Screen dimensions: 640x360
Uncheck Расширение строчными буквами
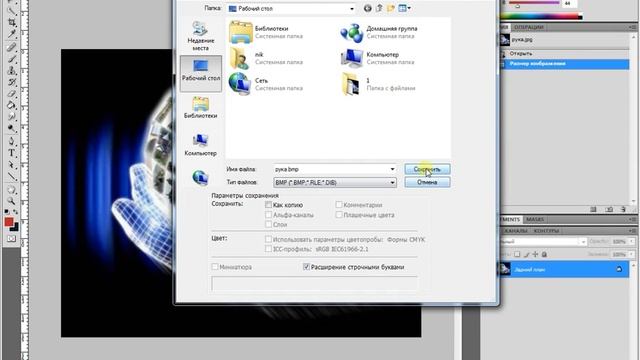tap(306, 267)
